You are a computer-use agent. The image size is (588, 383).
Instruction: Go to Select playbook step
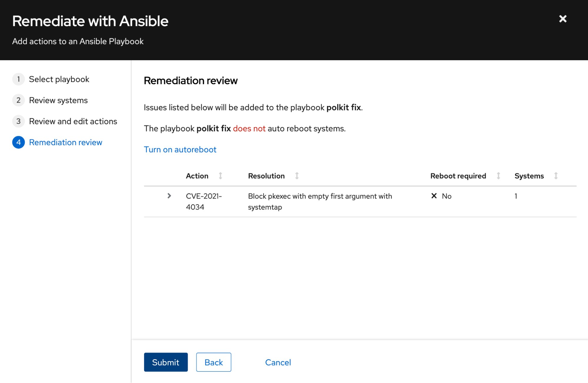point(59,79)
